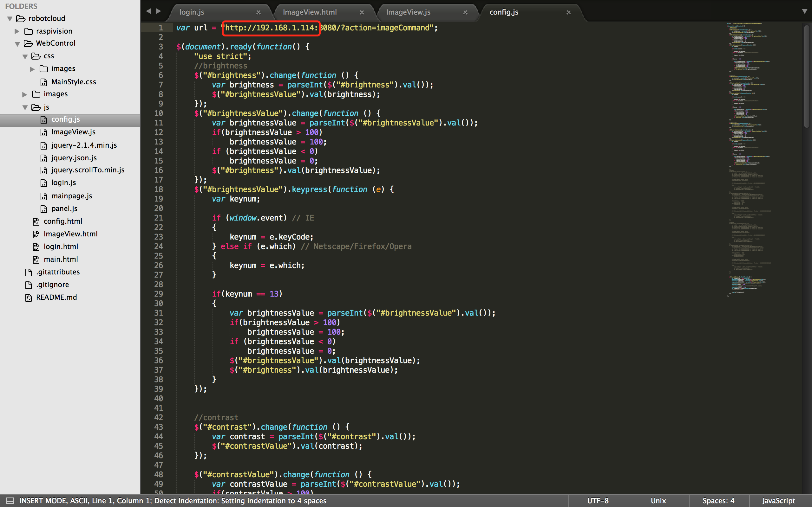Collapse the WebControl folder

coord(17,44)
